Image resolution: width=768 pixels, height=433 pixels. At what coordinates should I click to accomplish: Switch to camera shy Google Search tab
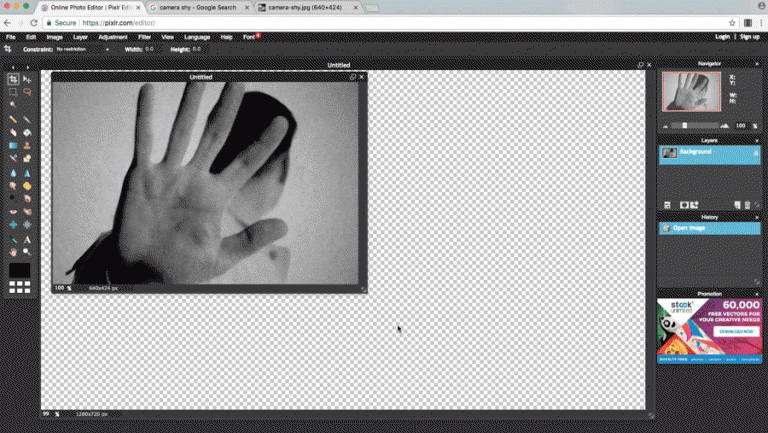coord(198,7)
